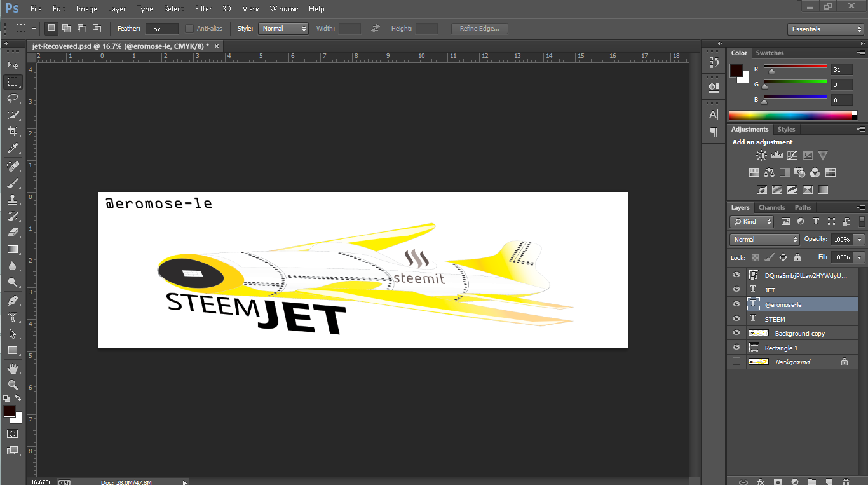The image size is (868, 485).
Task: Open the Filter menu
Action: click(203, 9)
